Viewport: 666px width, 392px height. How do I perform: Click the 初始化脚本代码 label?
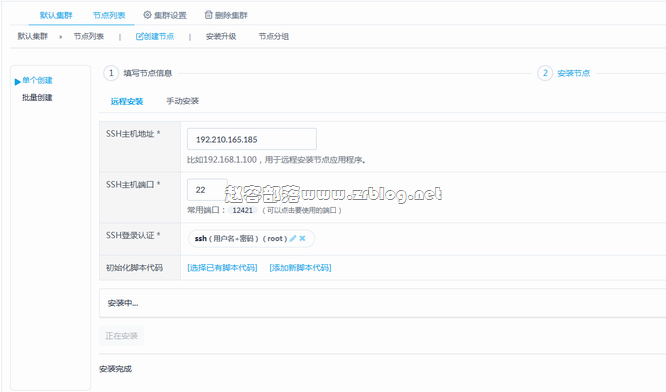[x=134, y=268]
